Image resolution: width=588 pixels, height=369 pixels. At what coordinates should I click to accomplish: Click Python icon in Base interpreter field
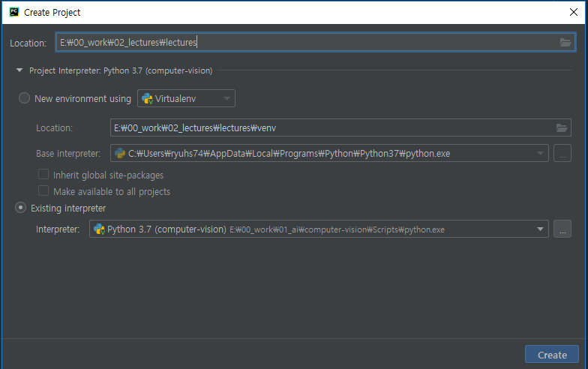click(x=120, y=153)
